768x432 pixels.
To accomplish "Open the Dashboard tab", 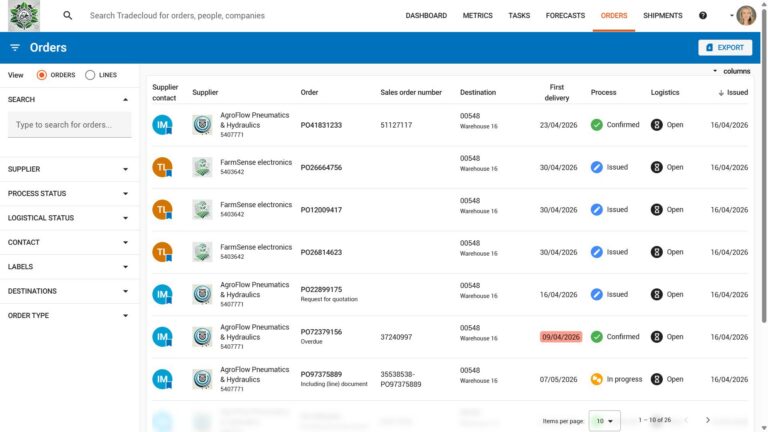I will pyautogui.click(x=426, y=16).
